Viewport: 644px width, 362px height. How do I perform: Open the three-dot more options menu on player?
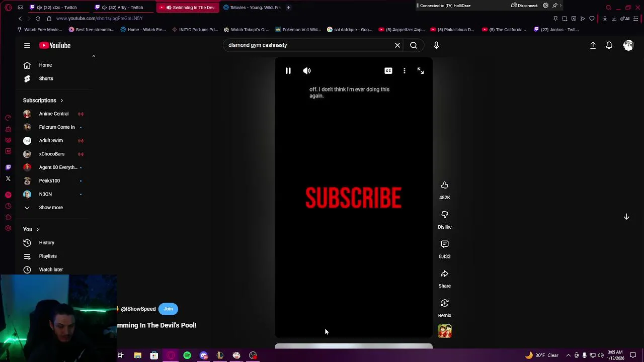pos(405,71)
